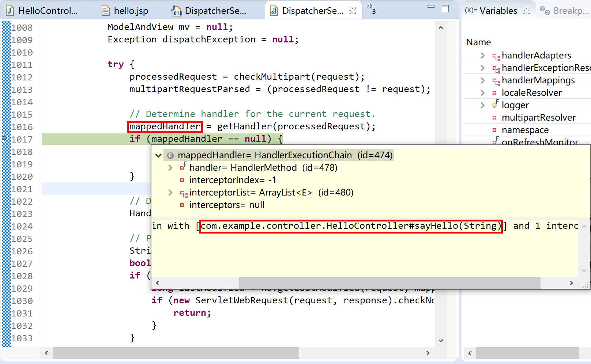Click the editor horizontal scrollbar thumb

coord(176,353)
